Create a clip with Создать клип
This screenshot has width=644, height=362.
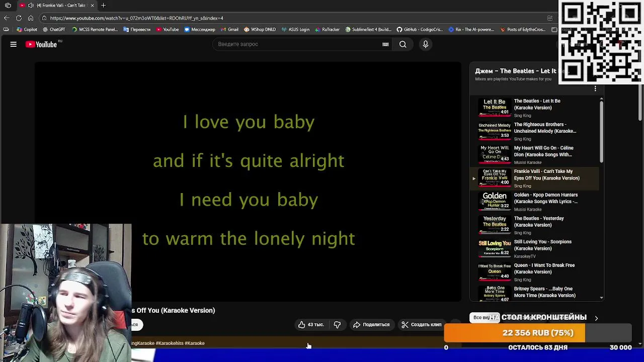421,325
